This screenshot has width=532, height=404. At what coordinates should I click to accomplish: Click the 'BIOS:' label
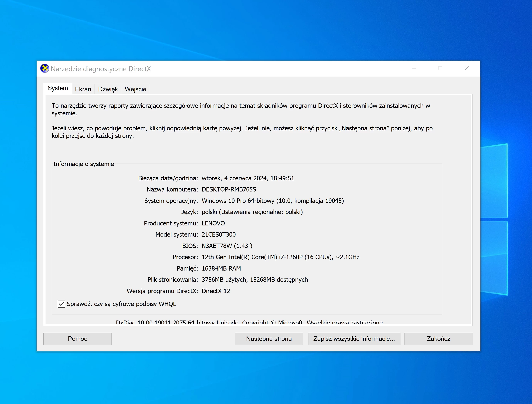(190, 246)
